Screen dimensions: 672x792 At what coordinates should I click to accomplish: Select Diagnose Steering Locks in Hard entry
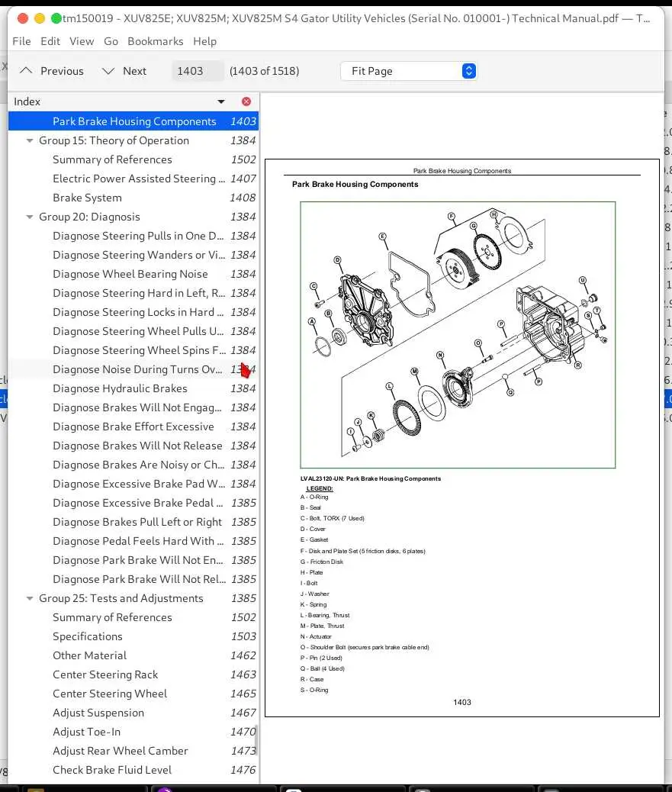click(x=133, y=313)
